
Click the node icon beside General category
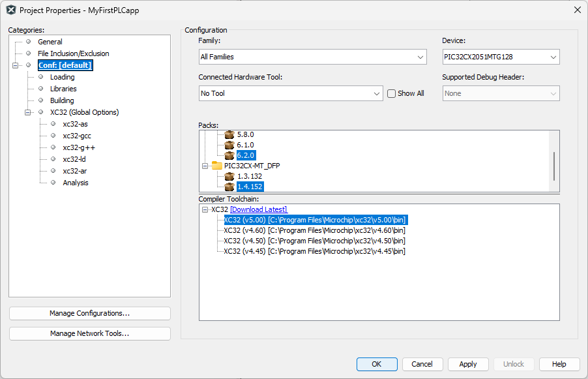[28, 41]
